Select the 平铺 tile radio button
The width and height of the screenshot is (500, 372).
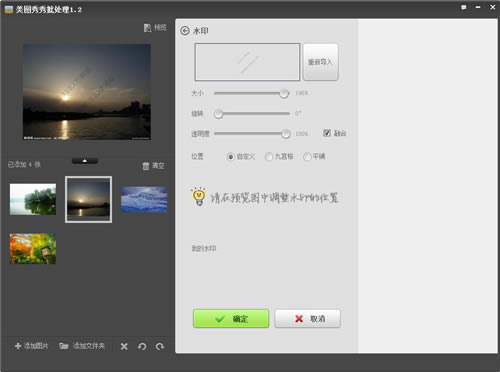point(307,156)
